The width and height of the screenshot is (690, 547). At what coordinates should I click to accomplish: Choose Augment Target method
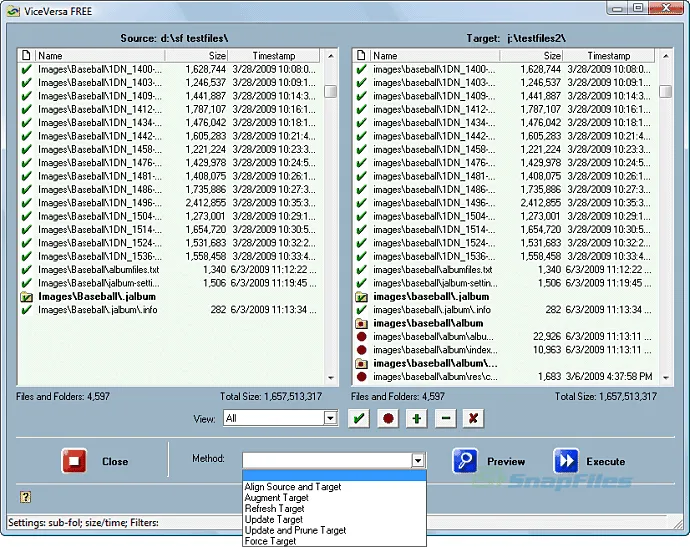point(276,498)
